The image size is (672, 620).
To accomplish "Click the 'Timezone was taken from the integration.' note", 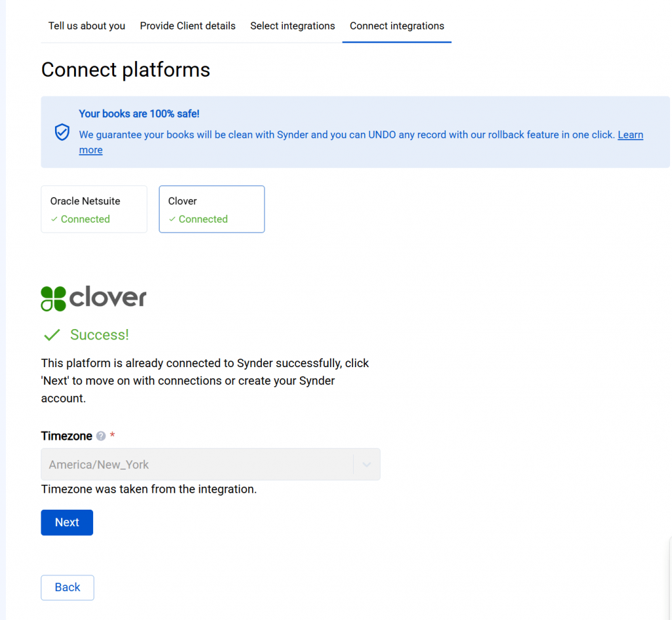I will [149, 489].
